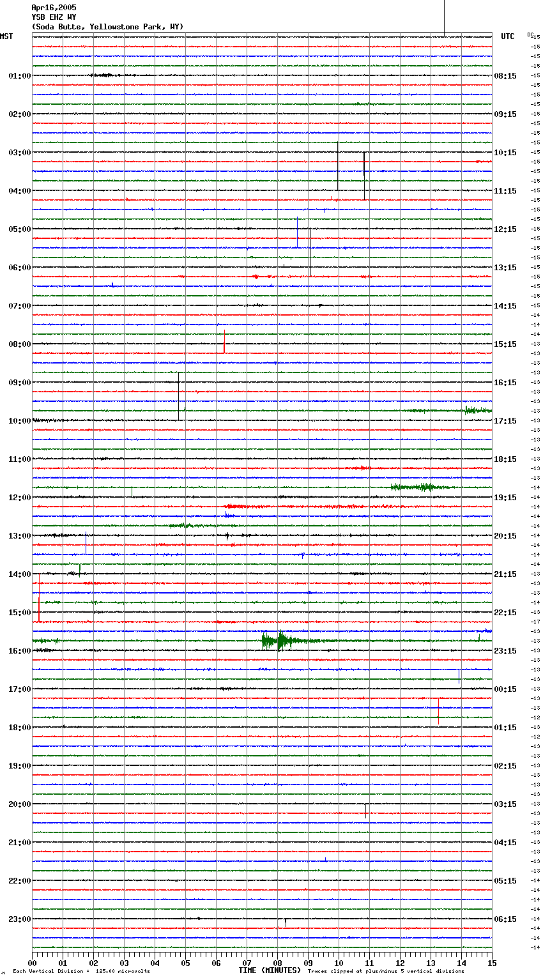543x980 pixels.
Task: Select the 14:00 MST row label
Action: click(x=20, y=574)
